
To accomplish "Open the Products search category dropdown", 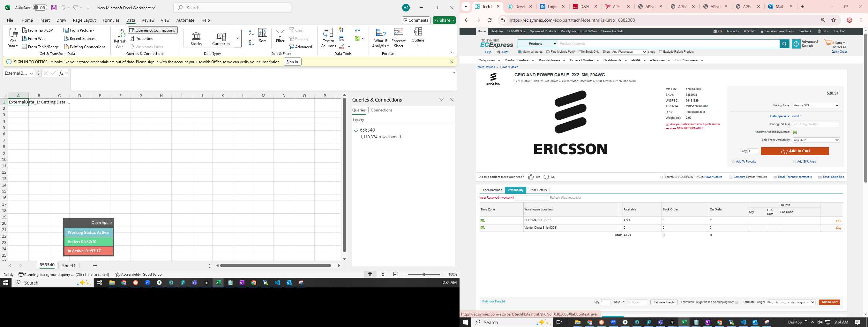I will (538, 44).
